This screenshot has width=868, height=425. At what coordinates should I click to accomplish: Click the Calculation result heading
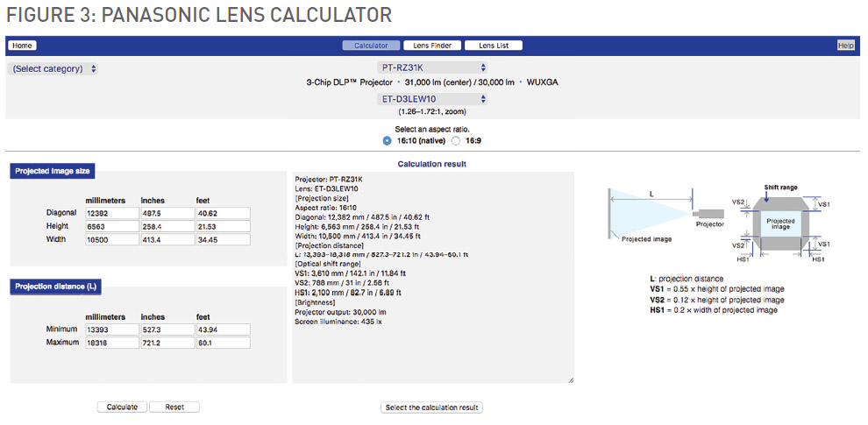pyautogui.click(x=432, y=164)
